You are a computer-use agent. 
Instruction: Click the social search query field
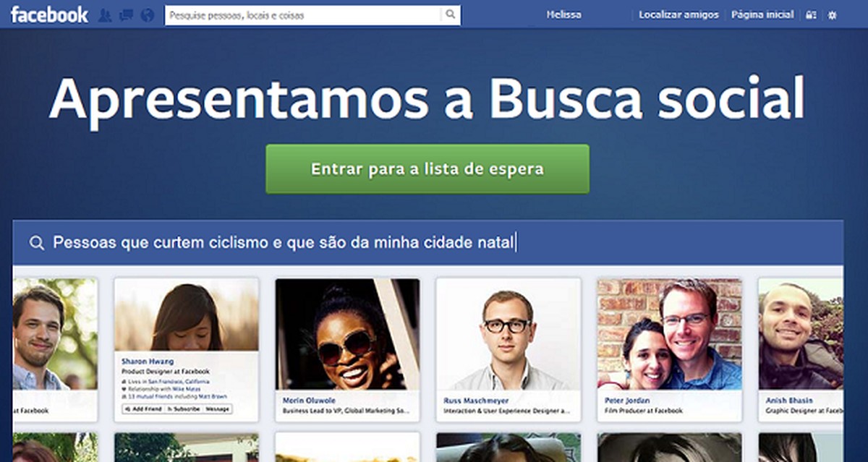point(427,243)
